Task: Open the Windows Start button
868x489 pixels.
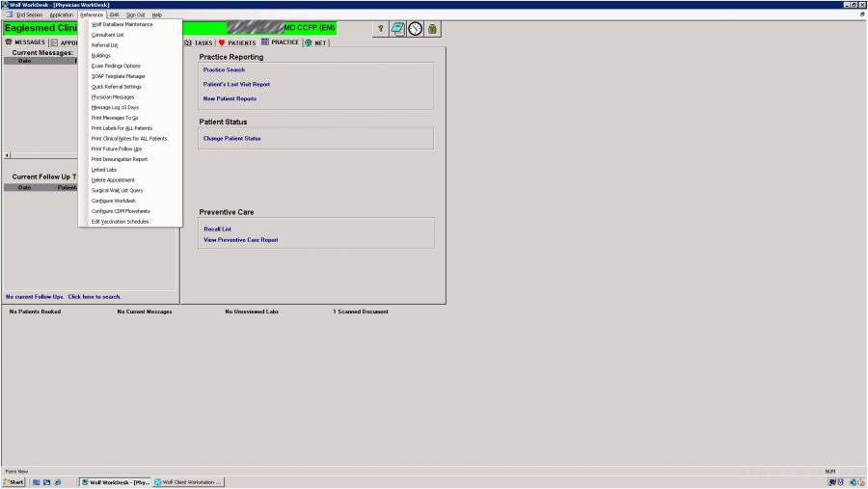Action: click(13, 482)
